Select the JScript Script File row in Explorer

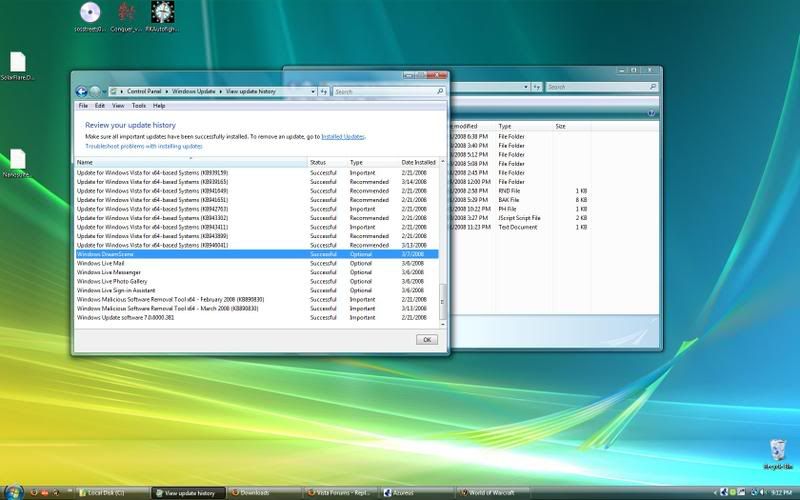(520, 218)
